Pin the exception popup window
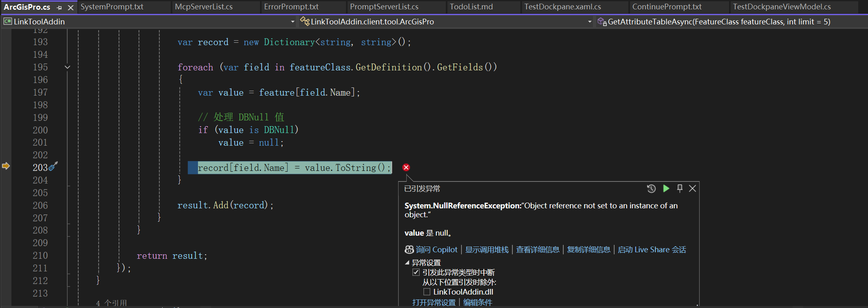The height and width of the screenshot is (308, 868). coord(680,188)
